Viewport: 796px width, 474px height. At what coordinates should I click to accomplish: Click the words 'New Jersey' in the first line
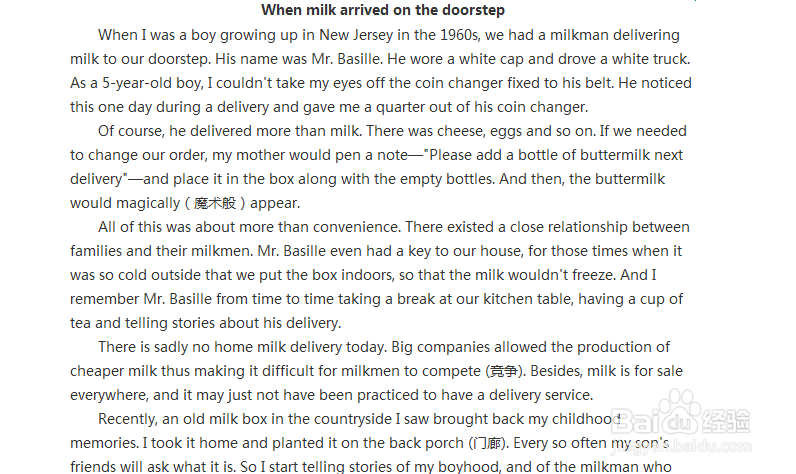coord(356,36)
